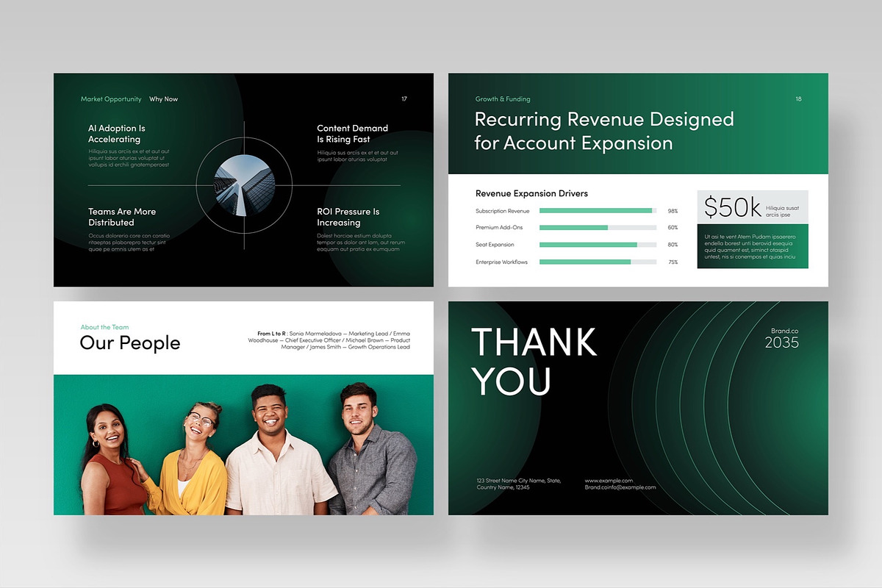Select the "Teams Are More Distributed" heading
Screen dimensions: 882x588
[x=122, y=217]
